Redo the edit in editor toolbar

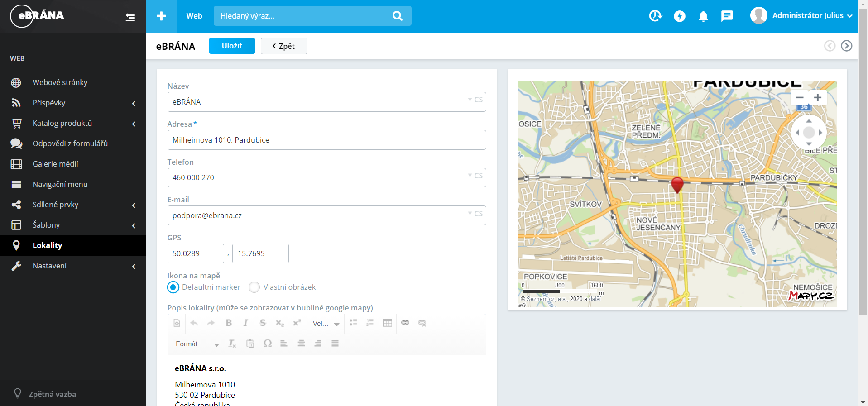click(211, 323)
